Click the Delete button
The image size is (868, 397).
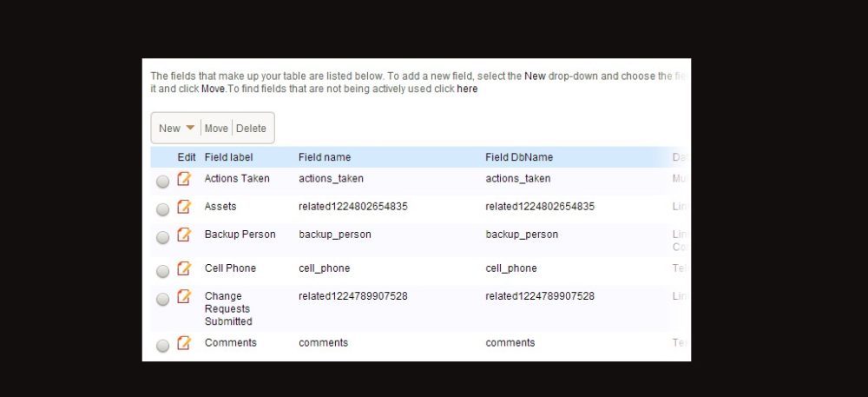coord(252,129)
